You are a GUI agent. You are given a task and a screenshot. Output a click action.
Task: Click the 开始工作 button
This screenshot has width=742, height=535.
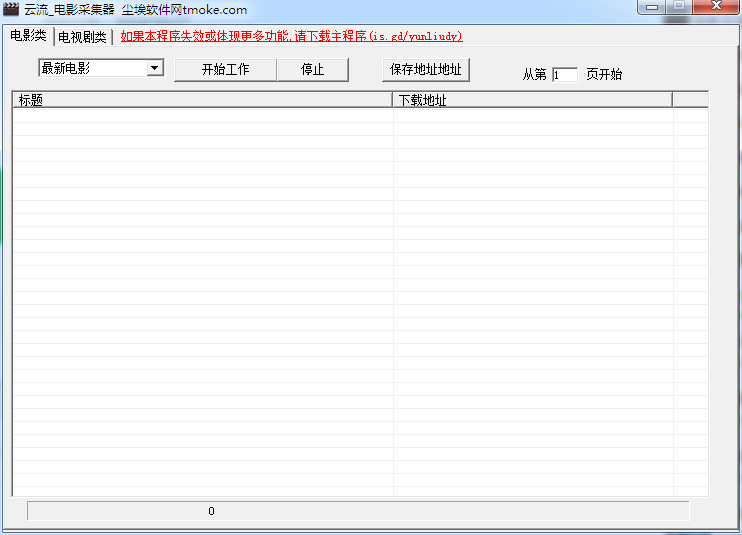[x=225, y=70]
